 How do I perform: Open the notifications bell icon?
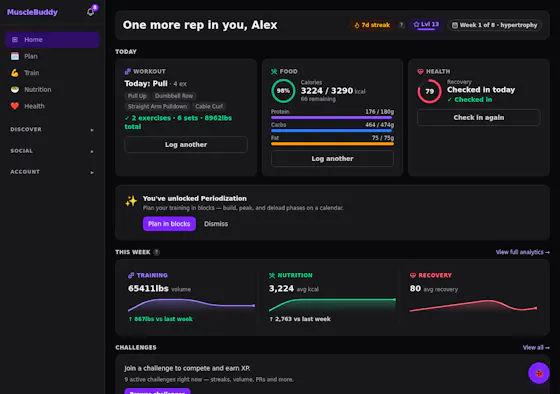point(90,12)
